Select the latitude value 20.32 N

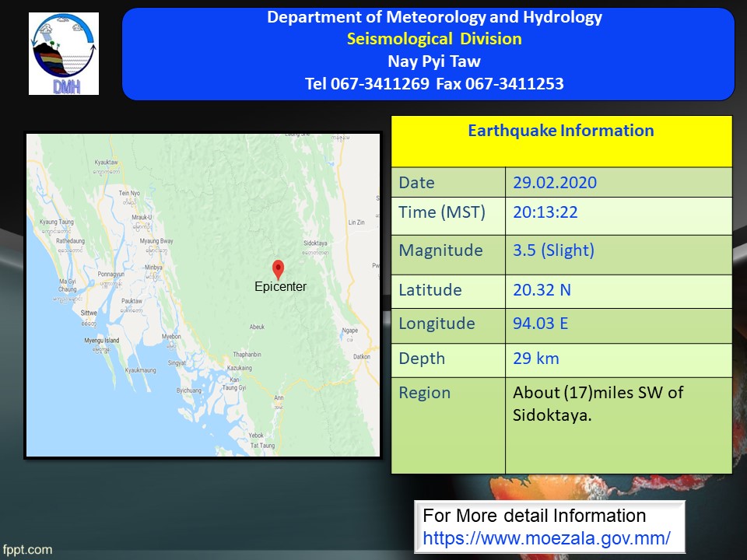(542, 290)
